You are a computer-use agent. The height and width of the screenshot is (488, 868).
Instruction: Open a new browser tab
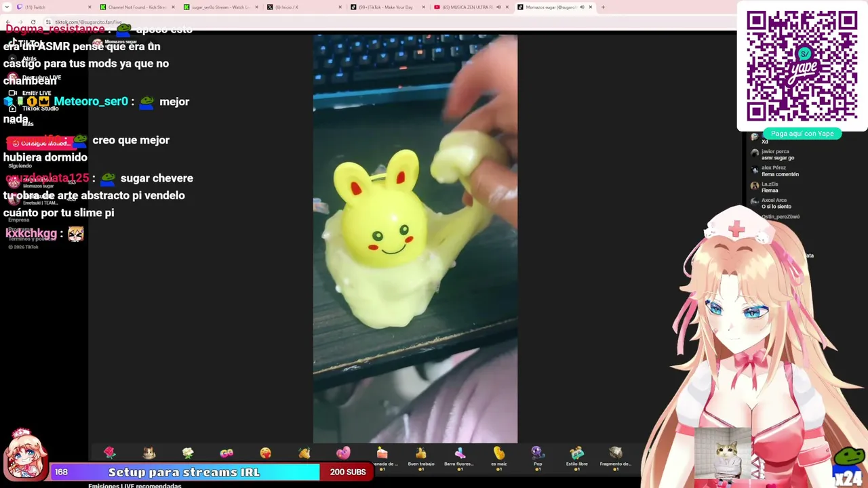[604, 7]
